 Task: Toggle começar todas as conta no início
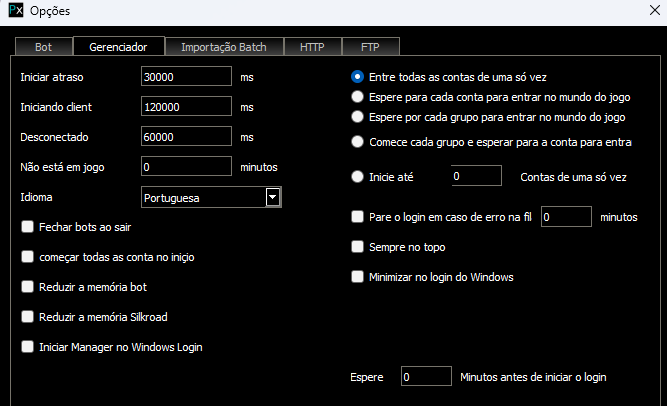point(28,257)
